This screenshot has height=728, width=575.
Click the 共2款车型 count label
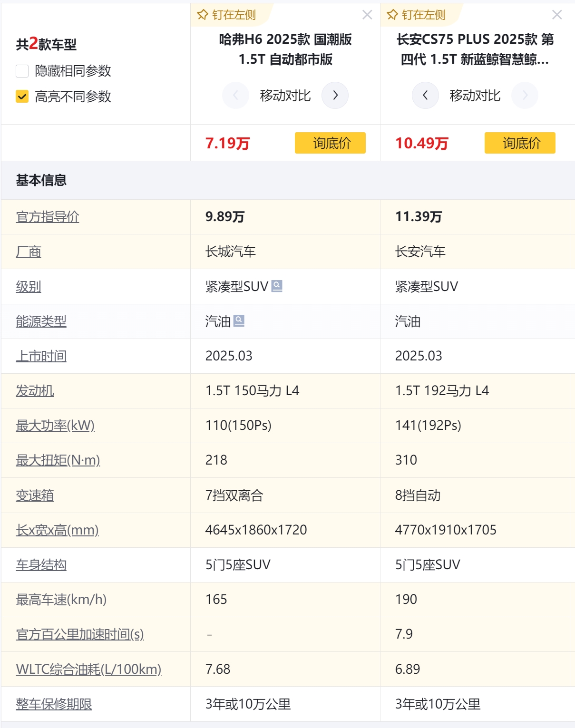pyautogui.click(x=46, y=44)
